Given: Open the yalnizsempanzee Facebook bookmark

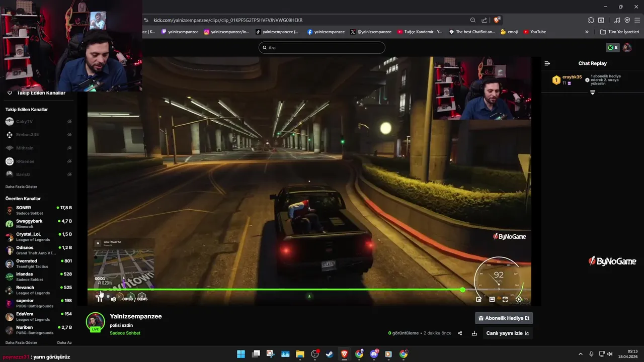Looking at the screenshot, I should point(326,32).
